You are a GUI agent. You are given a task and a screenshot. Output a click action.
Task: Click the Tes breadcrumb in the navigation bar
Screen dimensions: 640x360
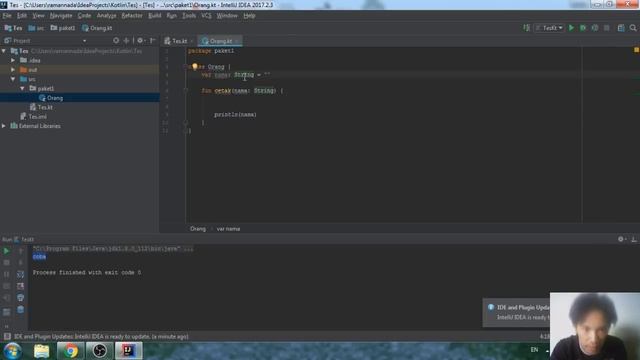13,28
